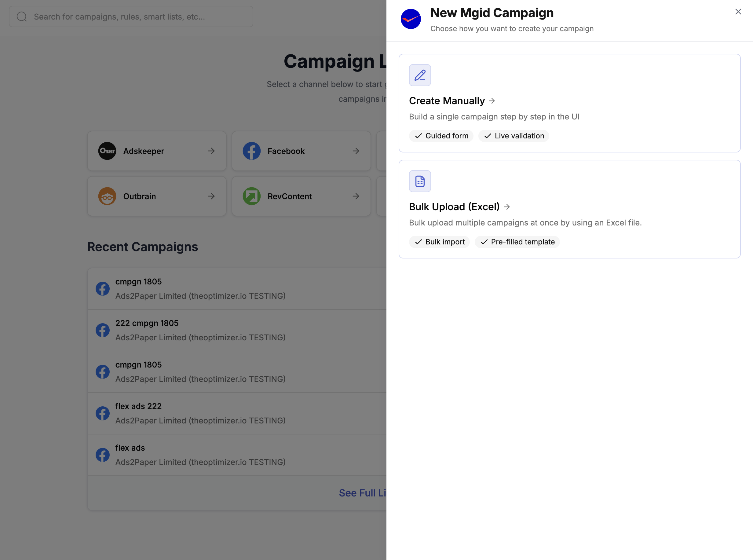Close the New Mgid Campaign panel
Image resolution: width=753 pixels, height=560 pixels.
[x=738, y=12]
